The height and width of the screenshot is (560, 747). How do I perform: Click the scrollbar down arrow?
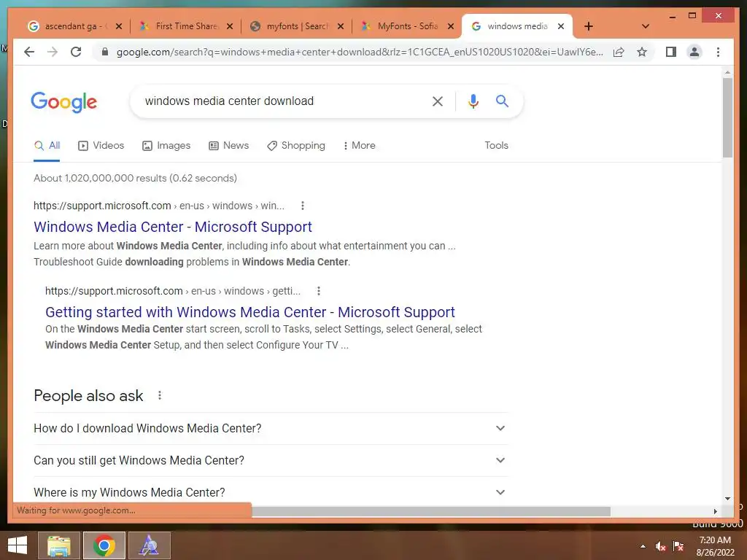click(x=727, y=499)
